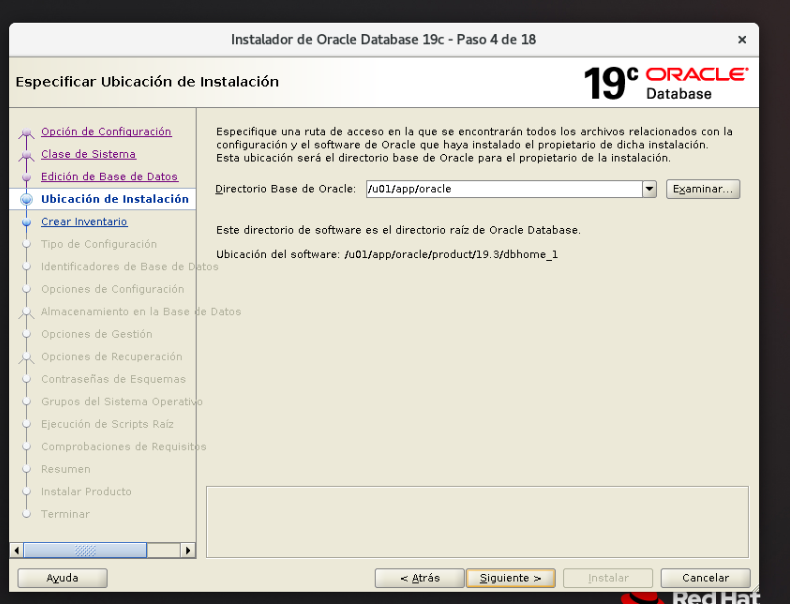
Task: Open the Edición de Base de Datos step
Action: coord(109,177)
